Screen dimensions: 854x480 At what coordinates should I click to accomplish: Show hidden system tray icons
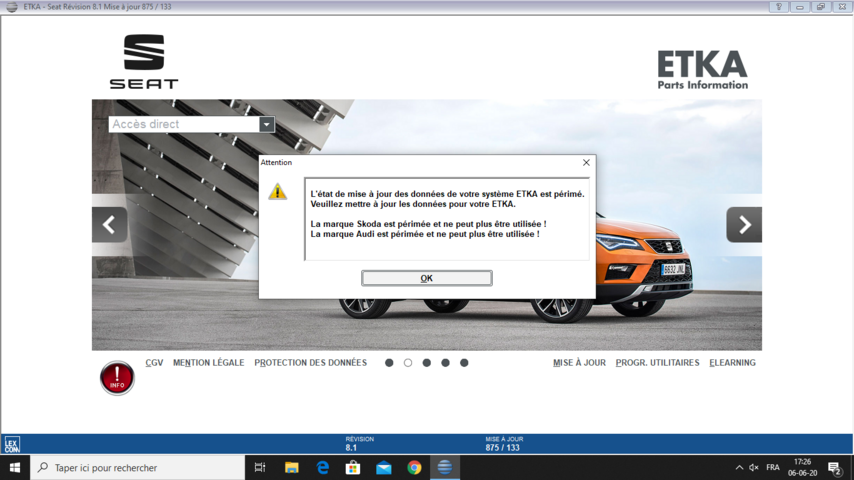[739, 467]
